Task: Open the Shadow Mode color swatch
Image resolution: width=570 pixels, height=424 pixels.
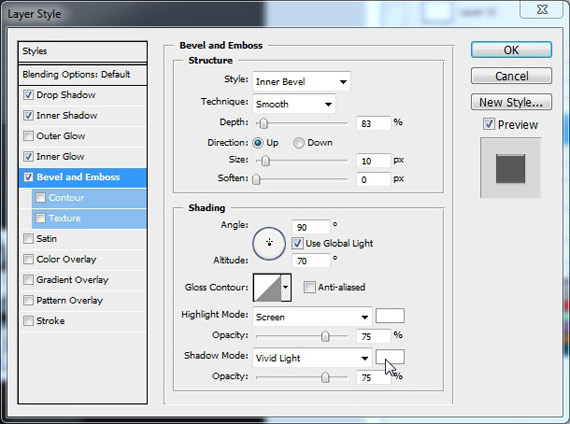Action: click(390, 357)
